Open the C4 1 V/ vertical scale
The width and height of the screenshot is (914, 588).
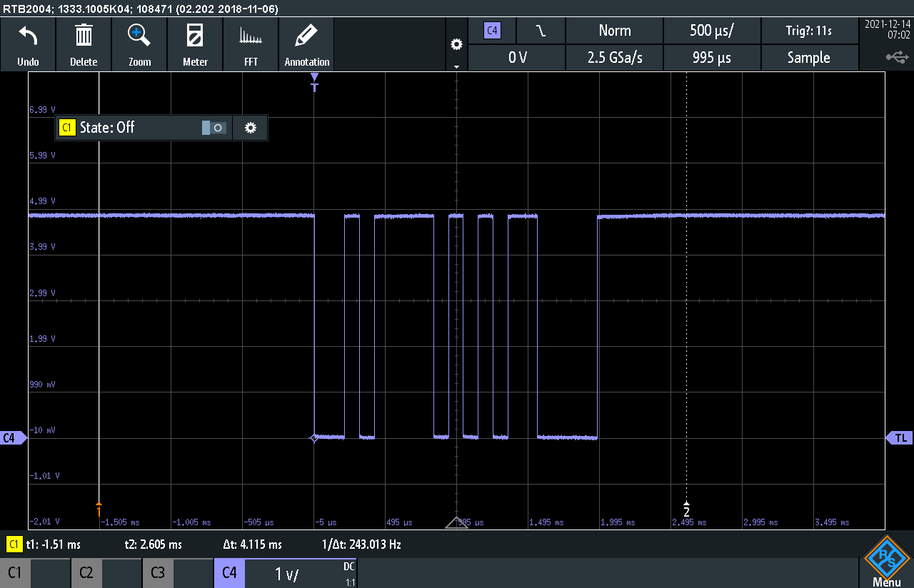[x=287, y=574]
